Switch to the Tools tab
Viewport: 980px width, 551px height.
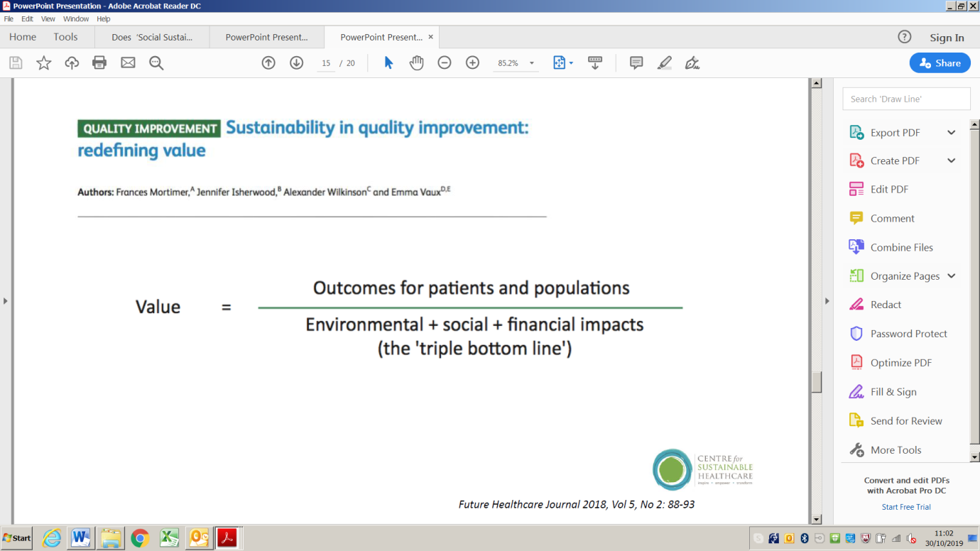point(65,37)
